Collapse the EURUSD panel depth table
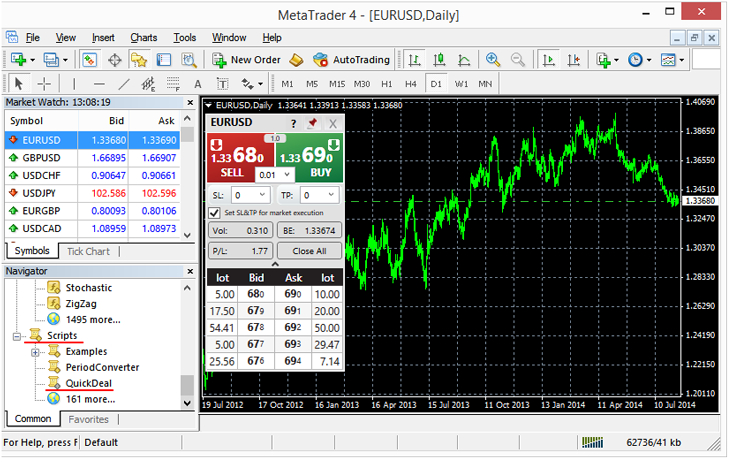The width and height of the screenshot is (733, 464). point(275,264)
